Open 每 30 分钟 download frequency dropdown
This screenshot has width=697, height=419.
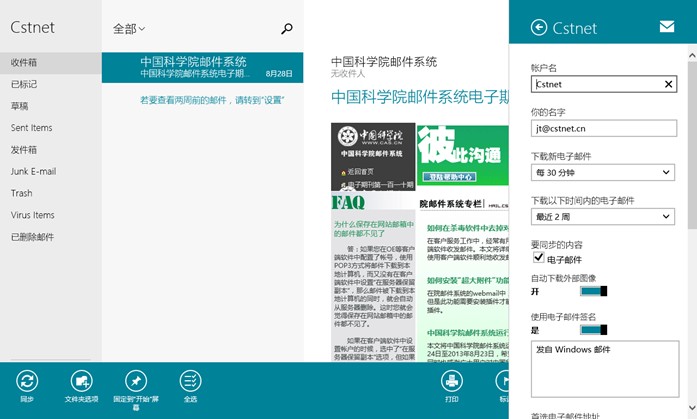(x=603, y=172)
